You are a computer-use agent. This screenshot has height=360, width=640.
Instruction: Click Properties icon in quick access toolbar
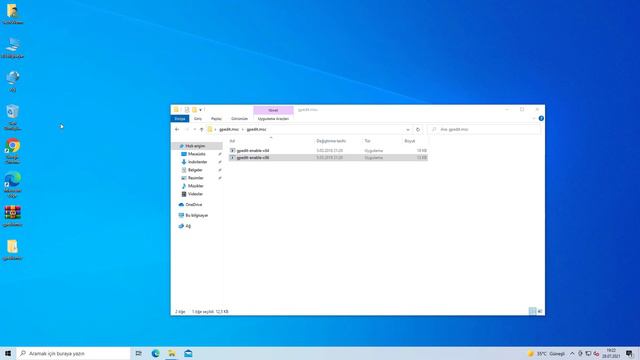(187, 110)
